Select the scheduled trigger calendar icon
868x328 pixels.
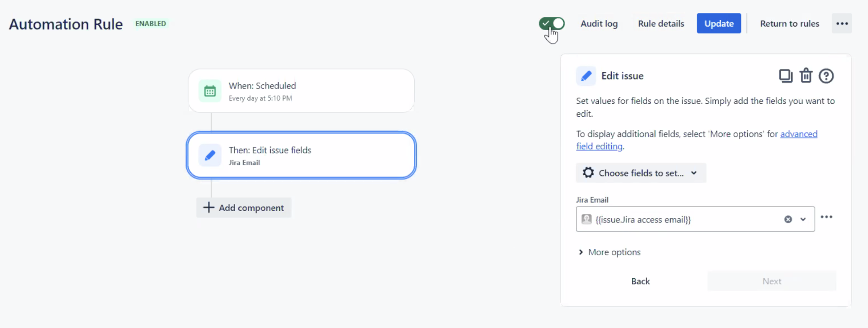[210, 91]
